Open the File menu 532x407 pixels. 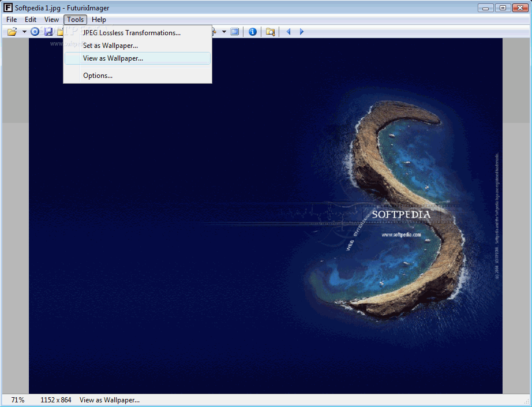pos(12,20)
